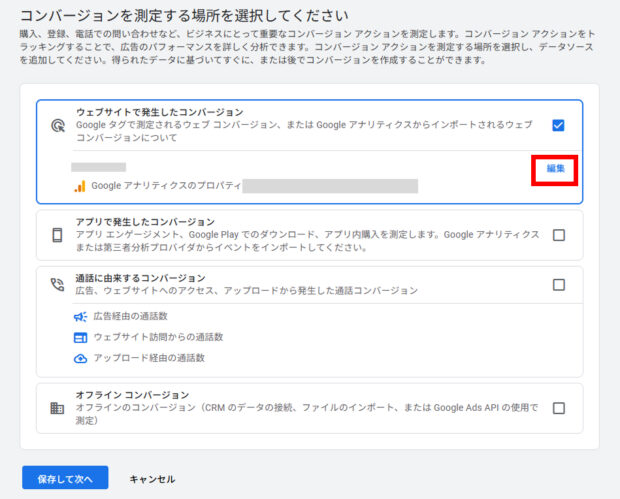
Task: Click the app conversion smartphone icon
Action: point(57,235)
